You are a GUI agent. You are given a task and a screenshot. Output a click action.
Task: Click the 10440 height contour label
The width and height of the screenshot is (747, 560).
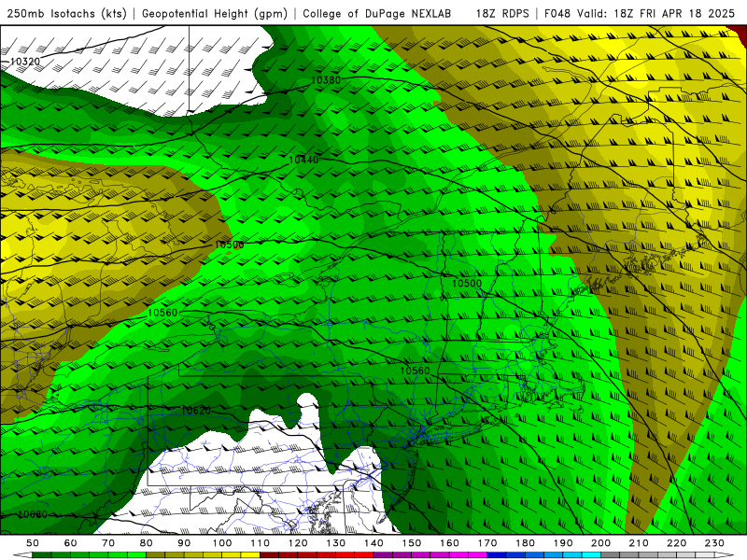[x=303, y=160]
